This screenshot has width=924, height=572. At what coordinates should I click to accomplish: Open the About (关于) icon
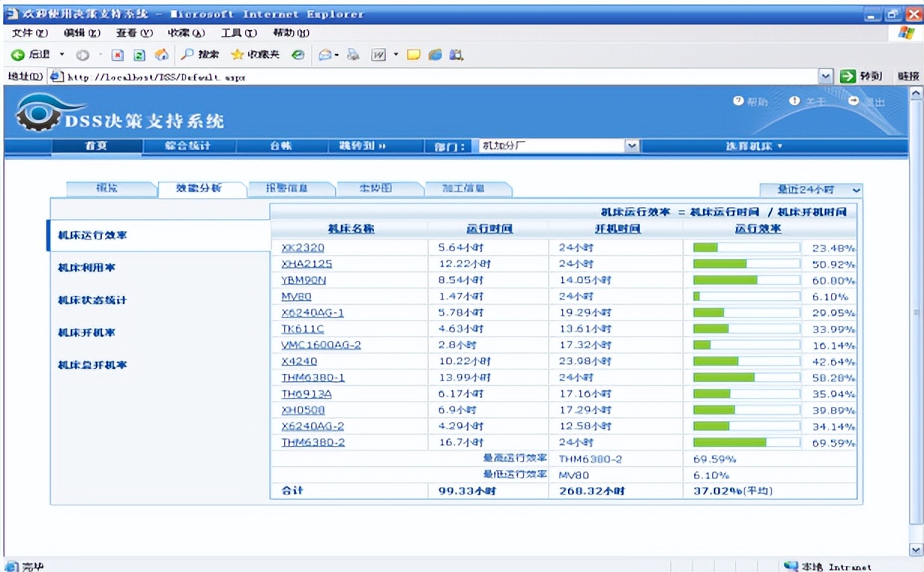[x=795, y=101]
